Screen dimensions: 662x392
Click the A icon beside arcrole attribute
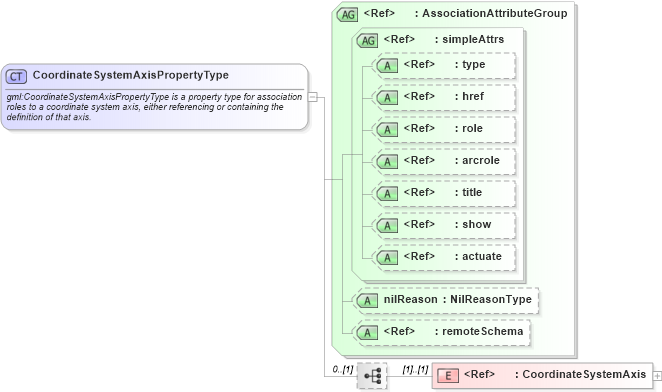[387, 162]
